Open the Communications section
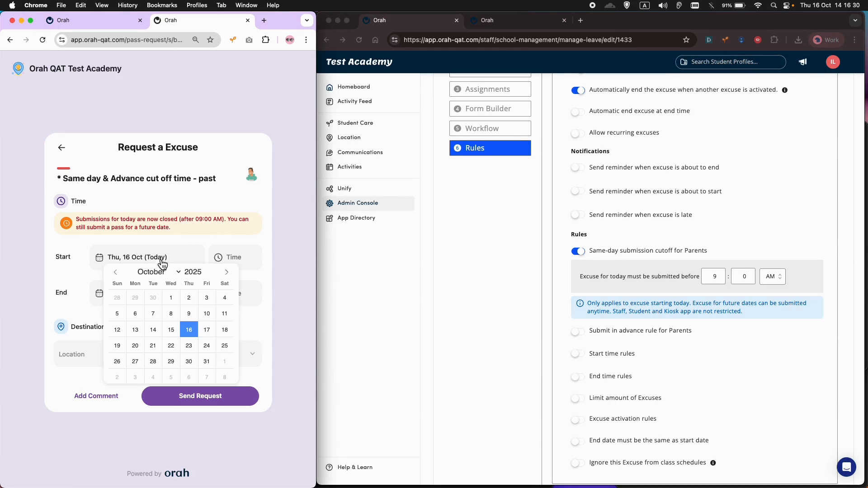868x488 pixels. pyautogui.click(x=359, y=152)
